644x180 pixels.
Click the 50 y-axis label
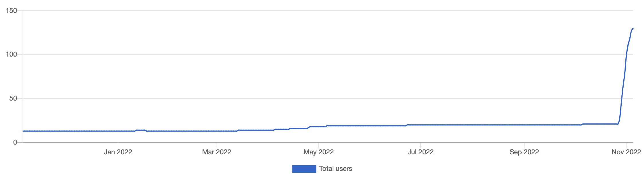pyautogui.click(x=13, y=98)
